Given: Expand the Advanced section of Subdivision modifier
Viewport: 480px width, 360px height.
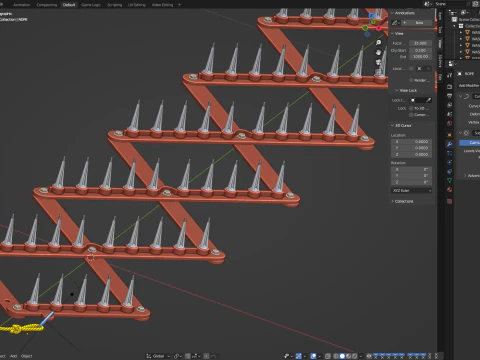Looking at the screenshot, I should (x=466, y=175).
